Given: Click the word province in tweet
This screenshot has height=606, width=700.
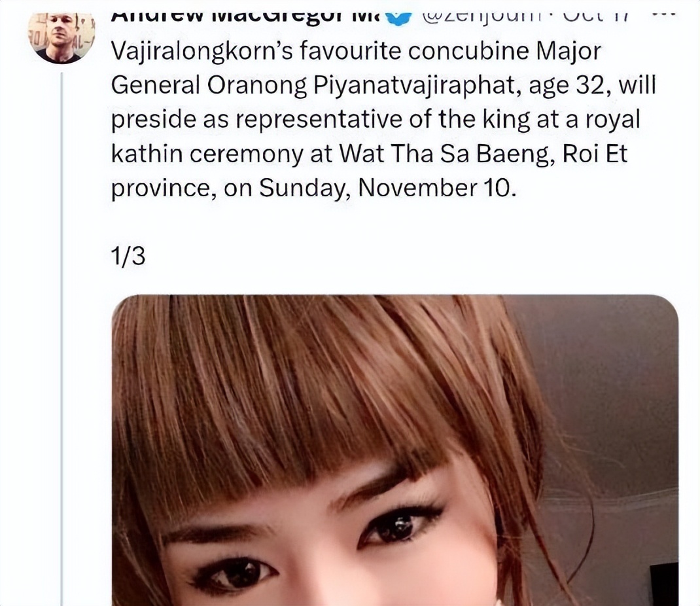Looking at the screenshot, I should pyautogui.click(x=161, y=189).
